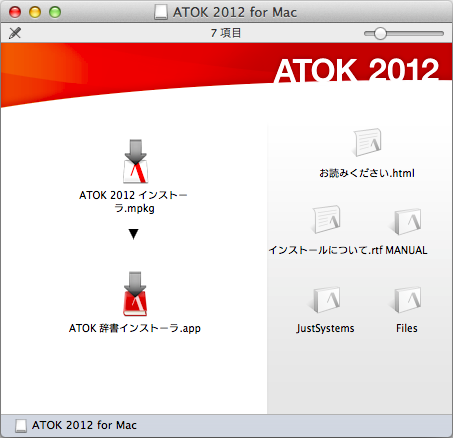453x438 pixels.
Task: Select the label インストールについて.rtf
Action: tap(326, 250)
